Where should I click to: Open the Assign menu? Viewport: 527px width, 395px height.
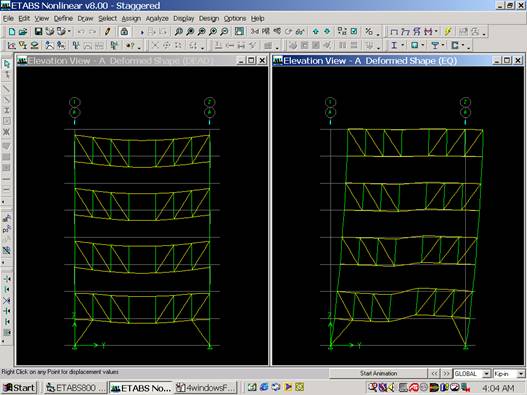[x=131, y=18]
